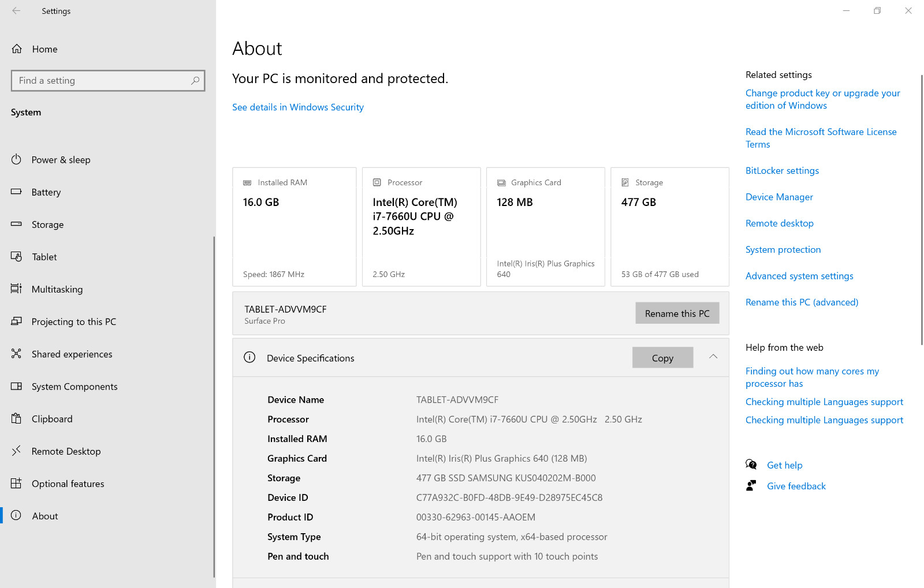
Task: Open Power & sleep settings icon
Action: (x=16, y=159)
